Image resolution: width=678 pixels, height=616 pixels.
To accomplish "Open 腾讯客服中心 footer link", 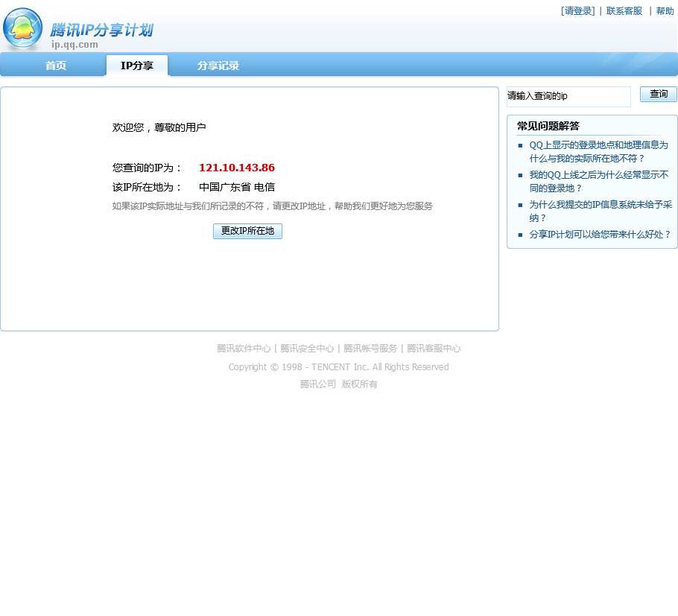I will (434, 349).
